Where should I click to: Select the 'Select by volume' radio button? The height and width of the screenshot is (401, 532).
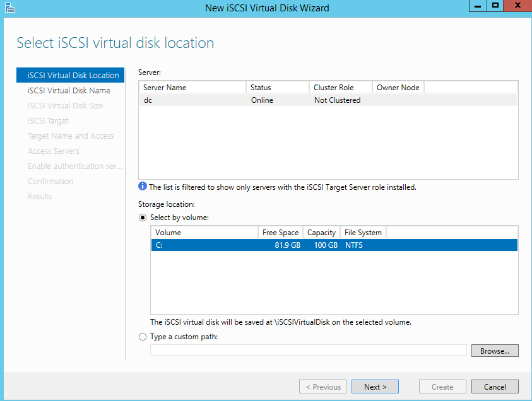point(143,218)
